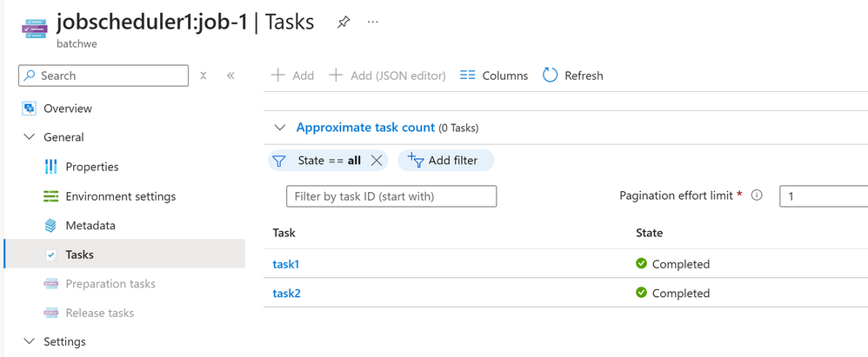
Task: Click the sidebar search expand/collapse arrows icon
Action: 204,76
